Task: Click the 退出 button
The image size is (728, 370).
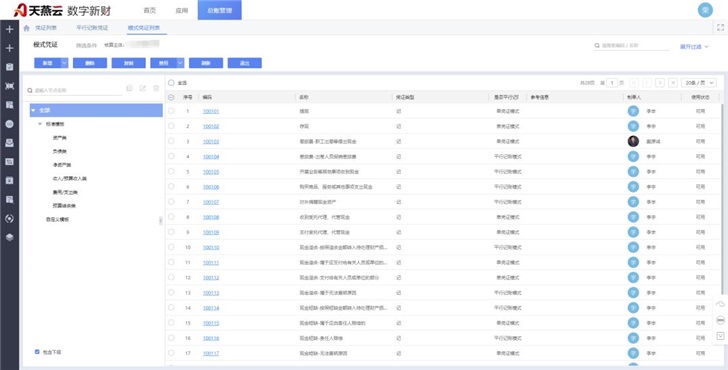Action: coord(245,63)
